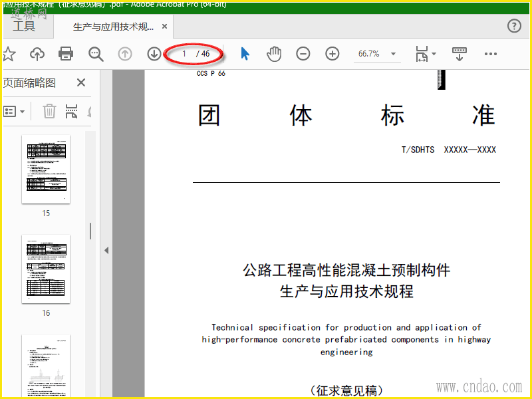
Task: Close the 生产与应用技术规... document tab
Action: click(x=164, y=26)
